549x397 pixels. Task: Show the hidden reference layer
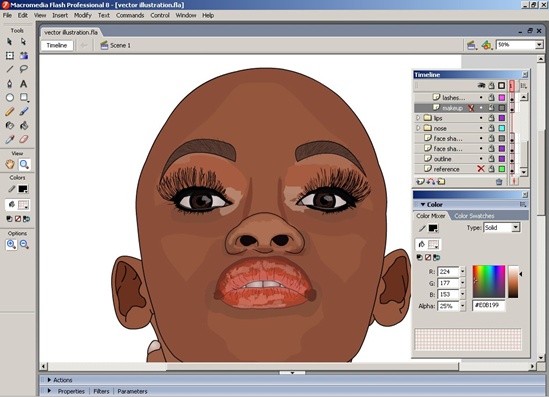481,169
